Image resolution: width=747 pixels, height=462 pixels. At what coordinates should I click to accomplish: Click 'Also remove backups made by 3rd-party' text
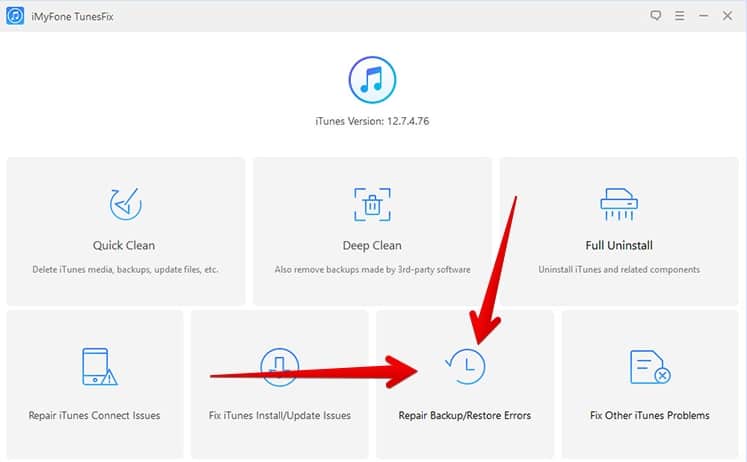coord(372,270)
